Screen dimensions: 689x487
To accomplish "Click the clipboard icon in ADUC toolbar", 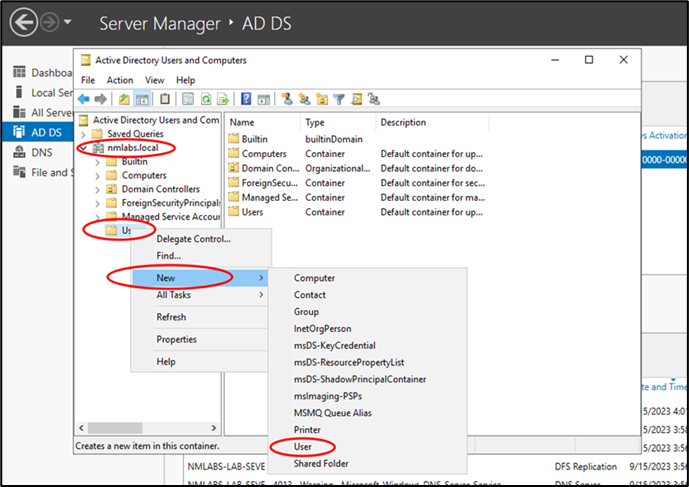I will pyautogui.click(x=165, y=99).
